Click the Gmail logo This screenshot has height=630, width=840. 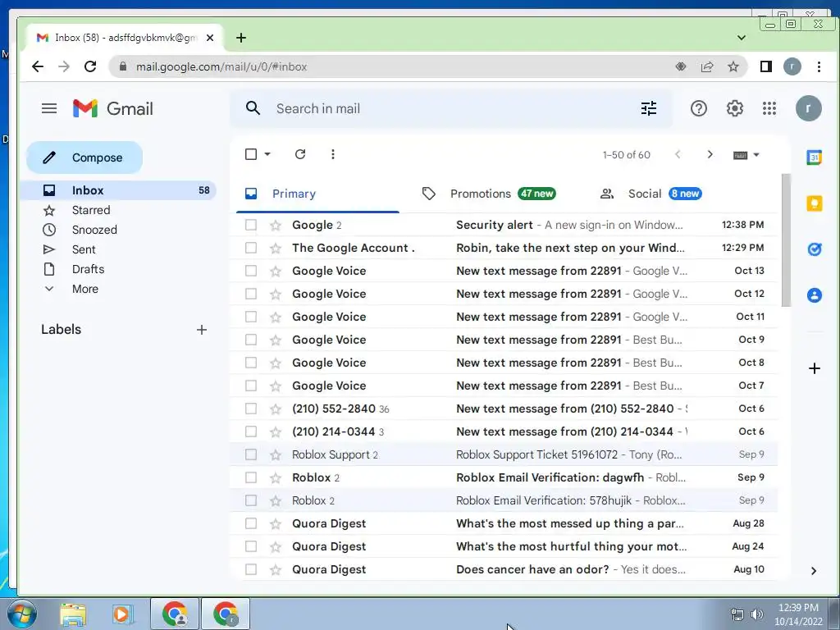pos(113,109)
